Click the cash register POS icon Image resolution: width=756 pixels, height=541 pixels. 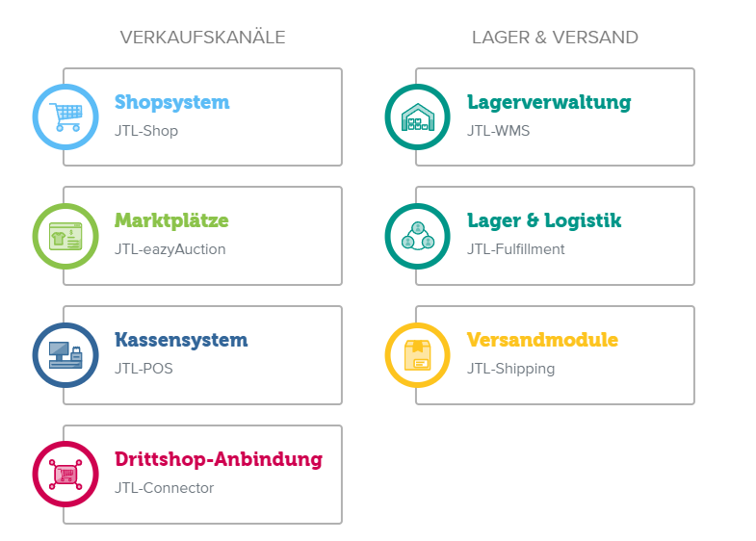pos(65,355)
